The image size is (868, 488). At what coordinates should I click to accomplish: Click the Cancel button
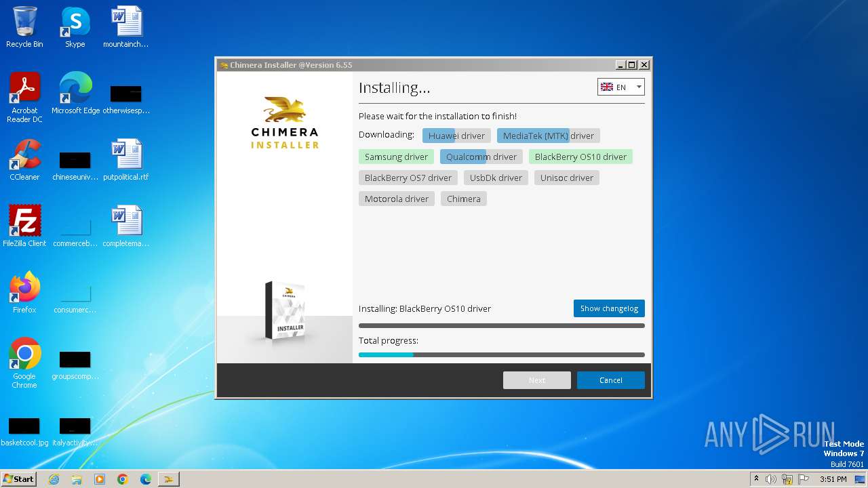coord(610,380)
